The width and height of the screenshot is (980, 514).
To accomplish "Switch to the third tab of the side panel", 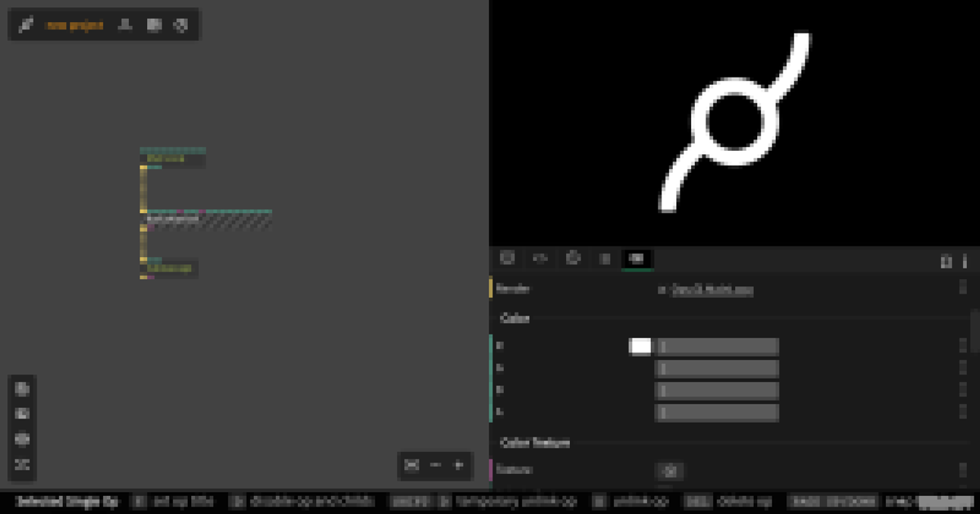I will click(573, 259).
